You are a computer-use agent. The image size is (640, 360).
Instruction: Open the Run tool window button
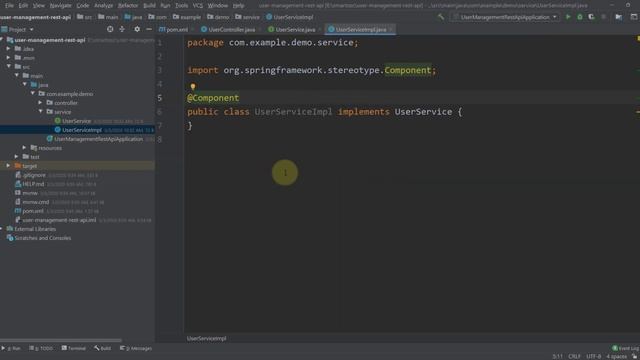pos(11,348)
